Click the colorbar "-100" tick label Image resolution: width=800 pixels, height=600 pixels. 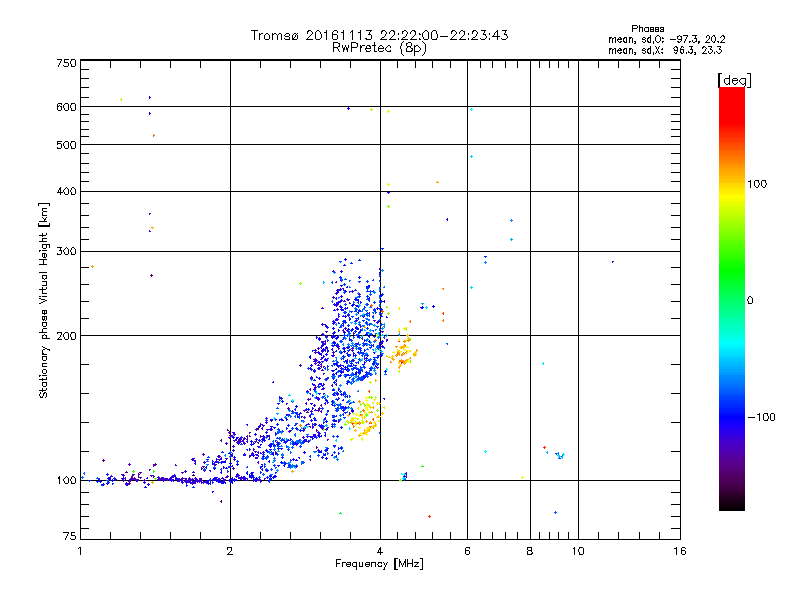[x=761, y=417]
